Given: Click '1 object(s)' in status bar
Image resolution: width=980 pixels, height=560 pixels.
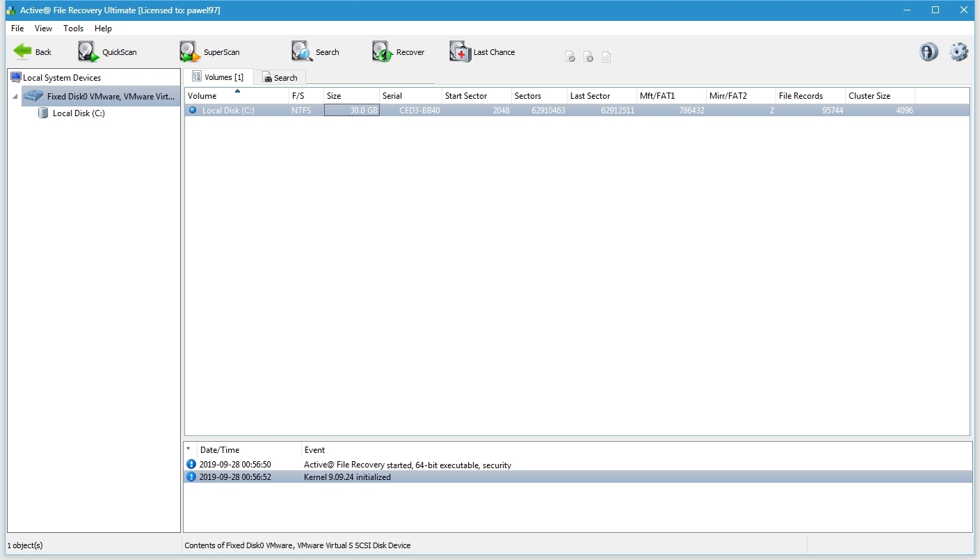Looking at the screenshot, I should pyautogui.click(x=25, y=545).
